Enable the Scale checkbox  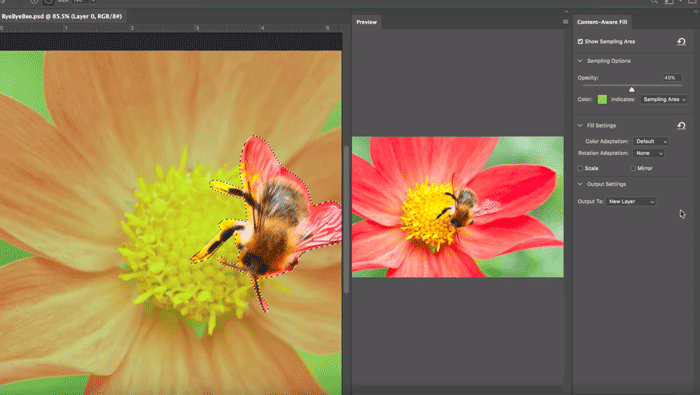click(x=580, y=168)
